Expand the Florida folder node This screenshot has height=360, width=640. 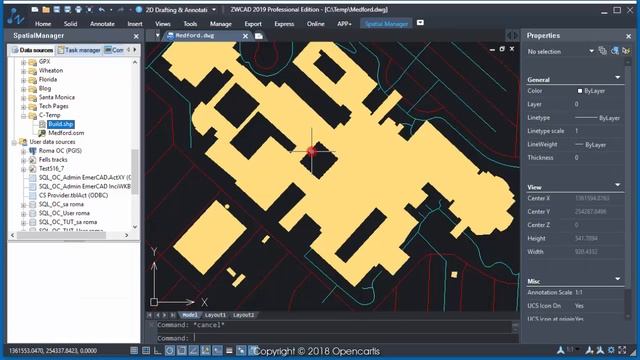point(24,80)
